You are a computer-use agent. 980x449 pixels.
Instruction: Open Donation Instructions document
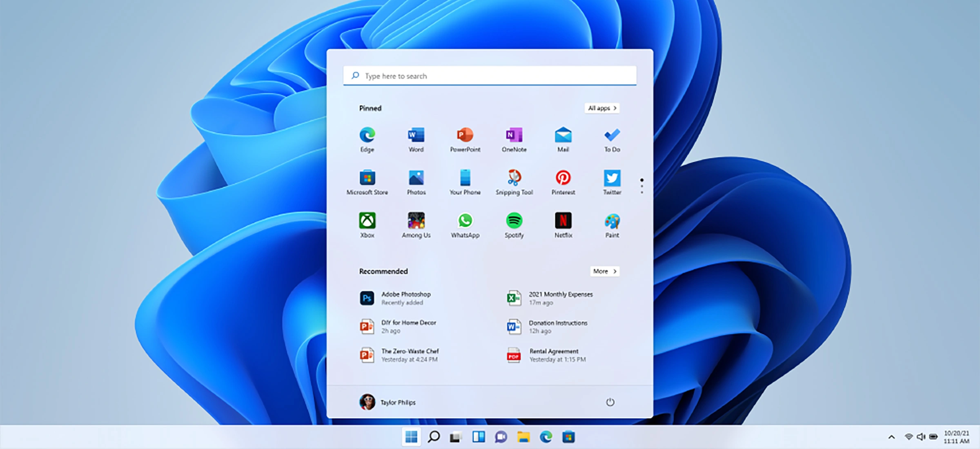[547, 327]
